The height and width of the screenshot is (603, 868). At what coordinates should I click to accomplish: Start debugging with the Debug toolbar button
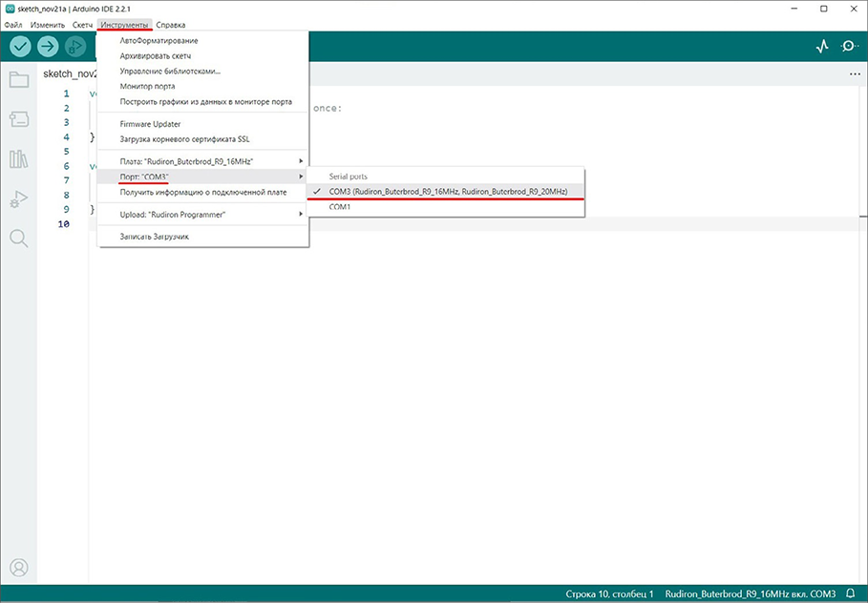coord(75,46)
